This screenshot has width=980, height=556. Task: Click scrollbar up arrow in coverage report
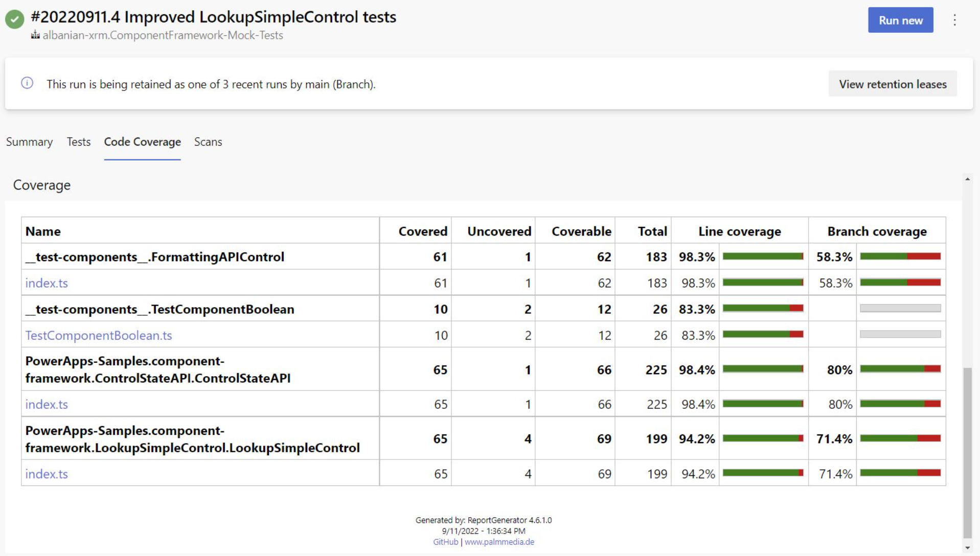[x=967, y=179]
